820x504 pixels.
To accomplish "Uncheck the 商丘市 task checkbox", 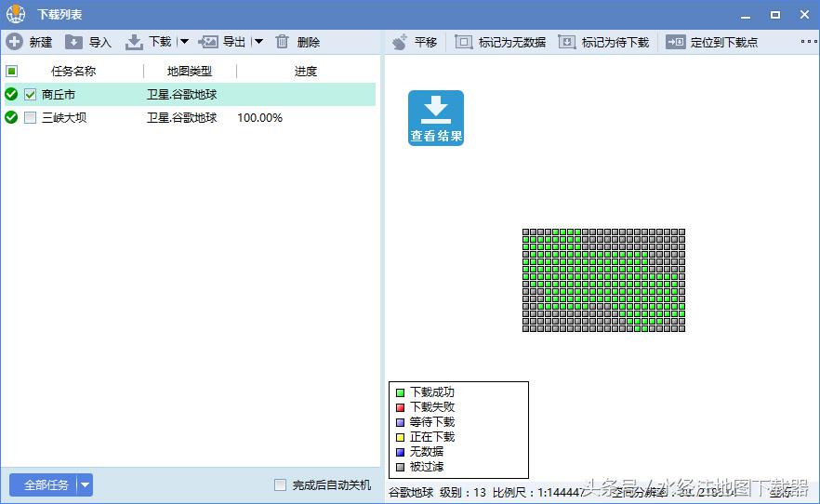I will click(x=31, y=94).
